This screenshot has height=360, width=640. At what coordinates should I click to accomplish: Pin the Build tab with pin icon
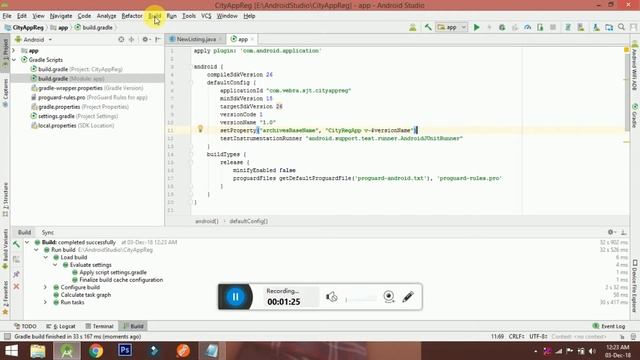click(16, 274)
